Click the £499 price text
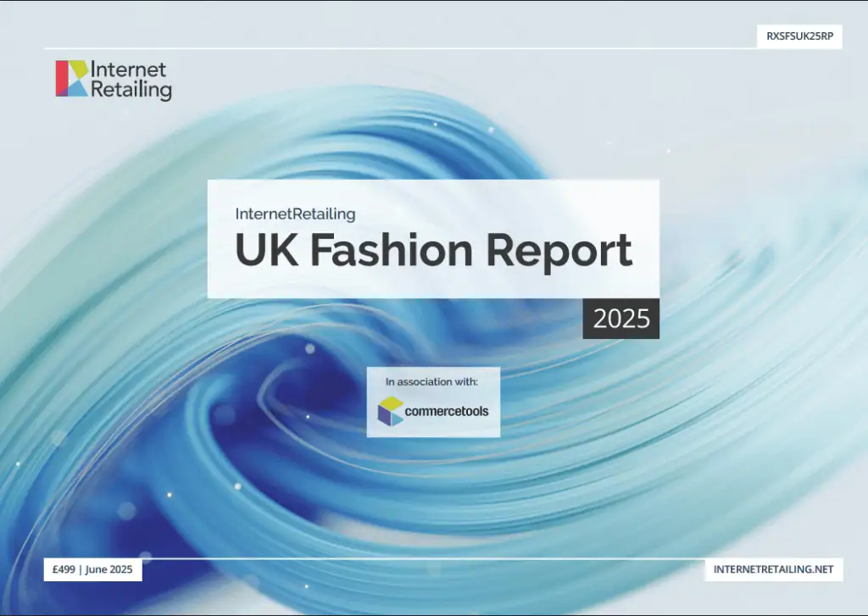The image size is (868, 616). tap(62, 570)
